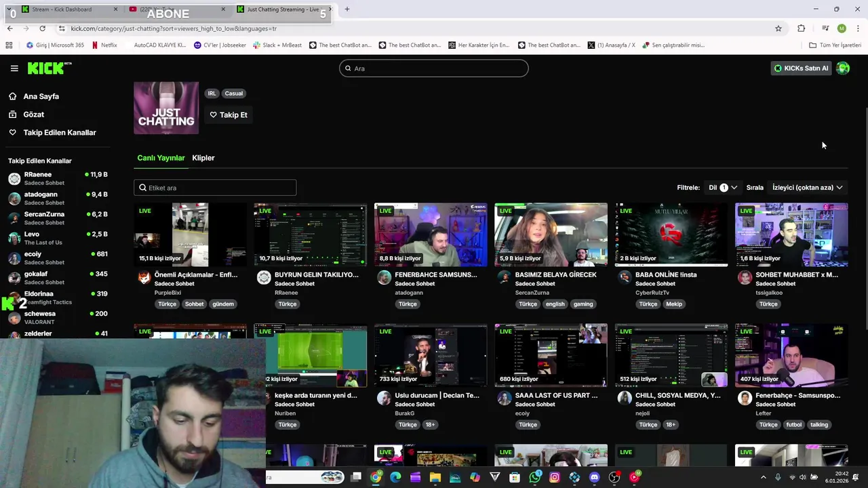Open the browser three-dot menu
Viewport: 868px width, 488px height.
(858, 28)
